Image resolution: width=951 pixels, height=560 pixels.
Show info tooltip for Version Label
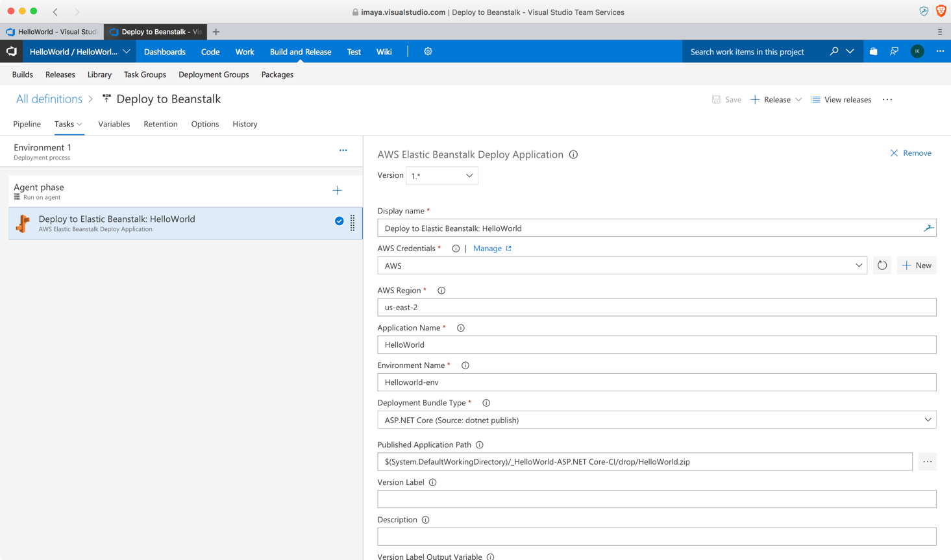(x=433, y=483)
